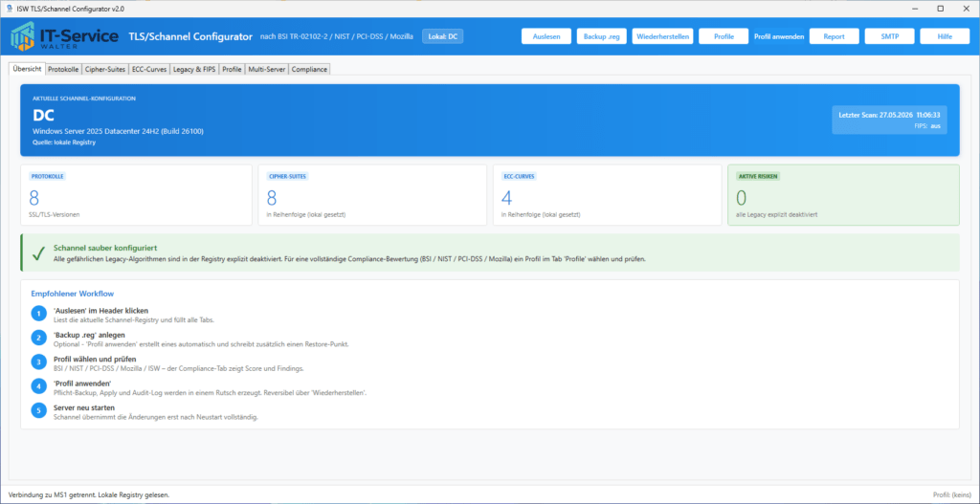980x504 pixels.
Task: Click 'alle Legacy explizit deaktiviert' text
Action: click(777, 215)
